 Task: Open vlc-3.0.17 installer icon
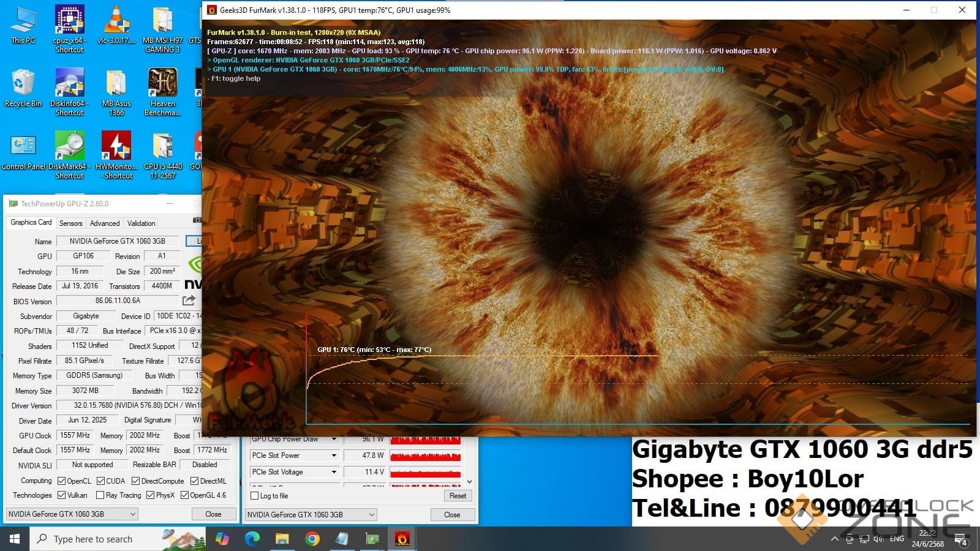[x=116, y=26]
